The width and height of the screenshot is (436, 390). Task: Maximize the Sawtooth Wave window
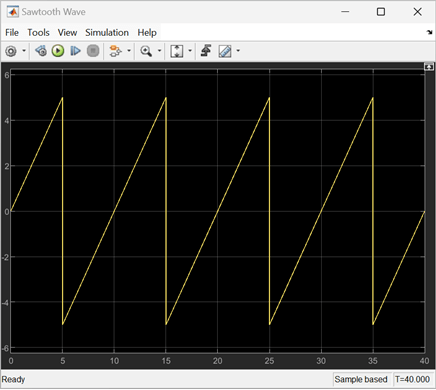click(381, 12)
